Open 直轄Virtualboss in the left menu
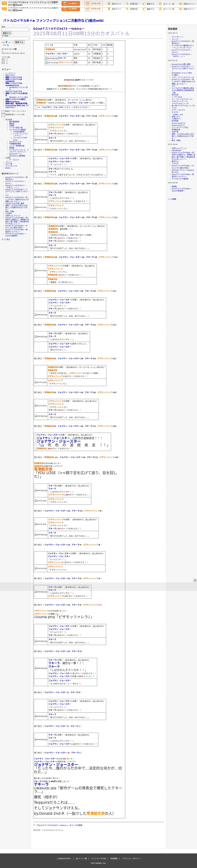Image resolution: width=197 pixels, height=868 pixels. point(12,101)
